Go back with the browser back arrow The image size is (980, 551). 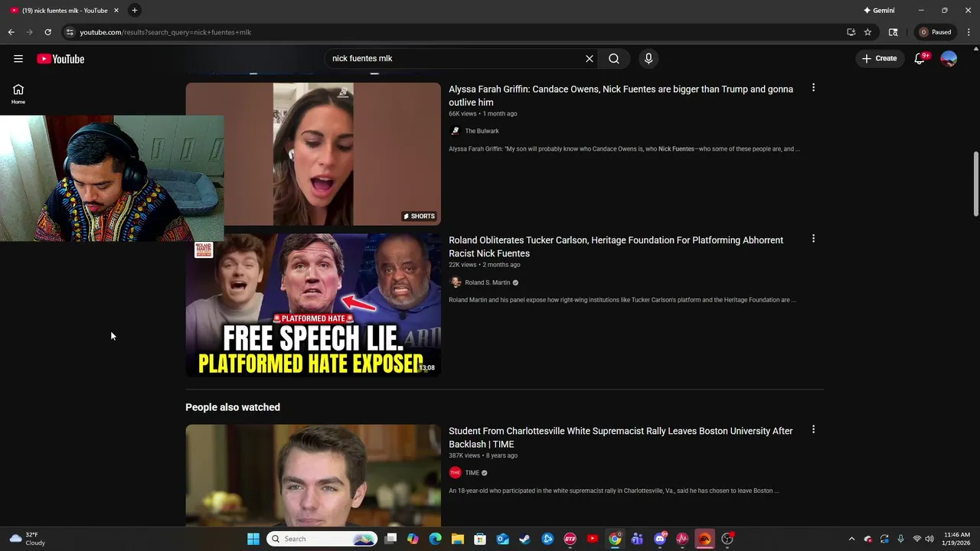11,32
